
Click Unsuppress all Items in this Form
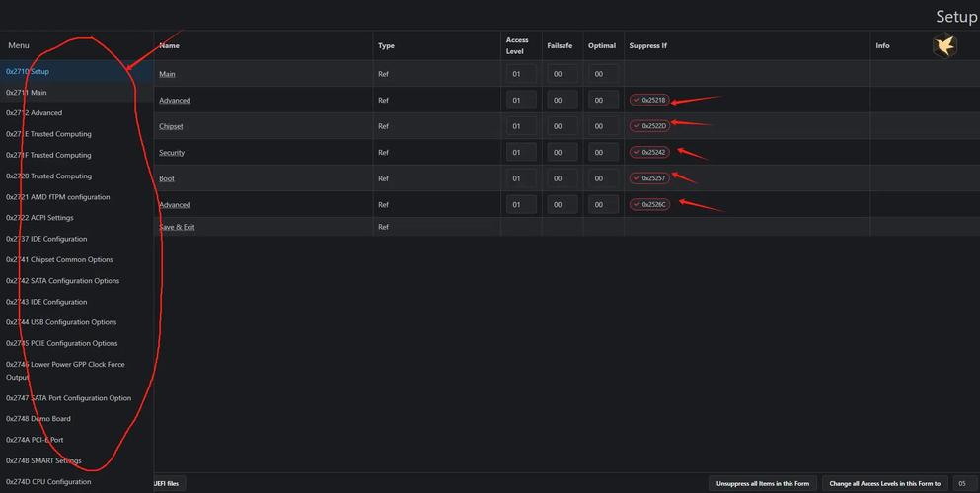(762, 483)
